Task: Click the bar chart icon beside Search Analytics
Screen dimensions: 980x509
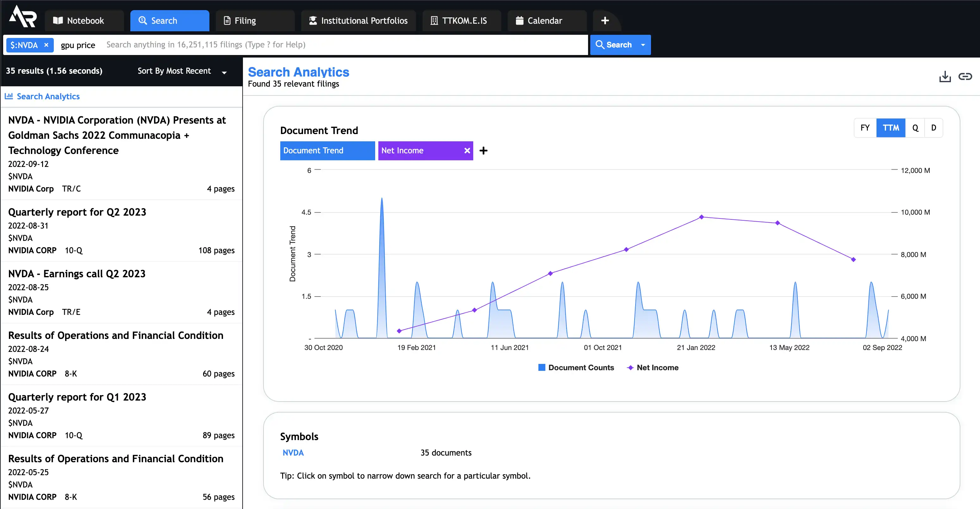Action: pos(9,96)
